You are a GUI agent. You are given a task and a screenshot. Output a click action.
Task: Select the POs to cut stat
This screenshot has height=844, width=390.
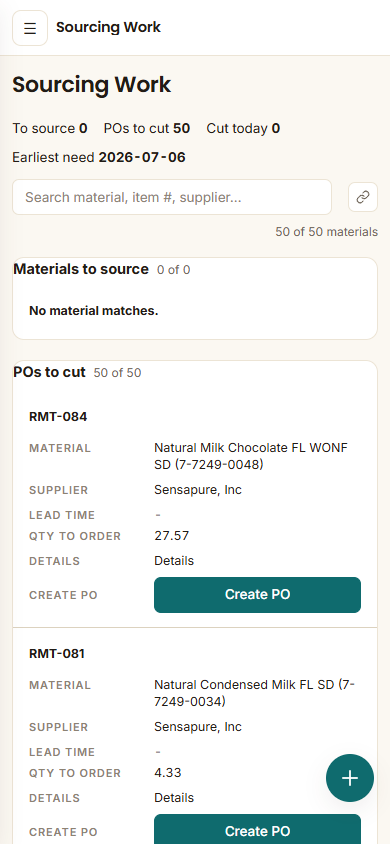(x=147, y=129)
